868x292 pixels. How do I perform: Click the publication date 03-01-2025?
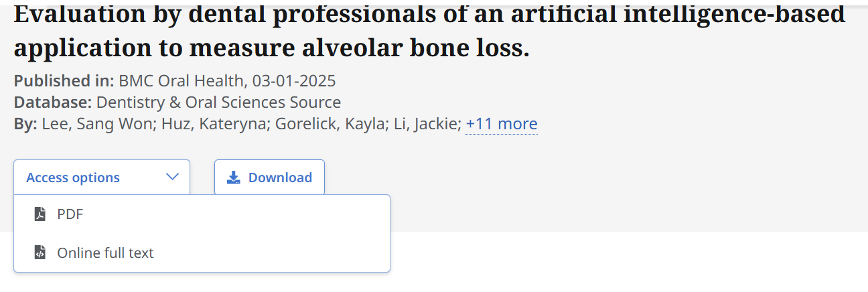click(294, 81)
